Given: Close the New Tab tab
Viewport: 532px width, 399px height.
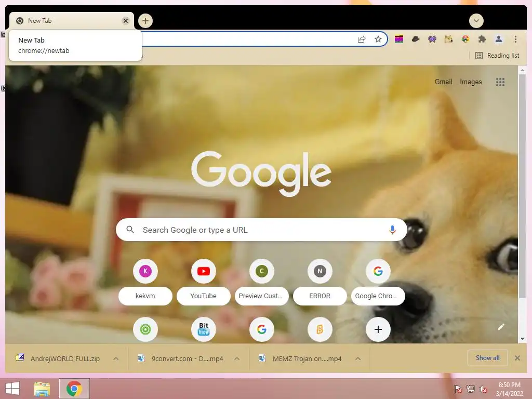Looking at the screenshot, I should point(126,21).
